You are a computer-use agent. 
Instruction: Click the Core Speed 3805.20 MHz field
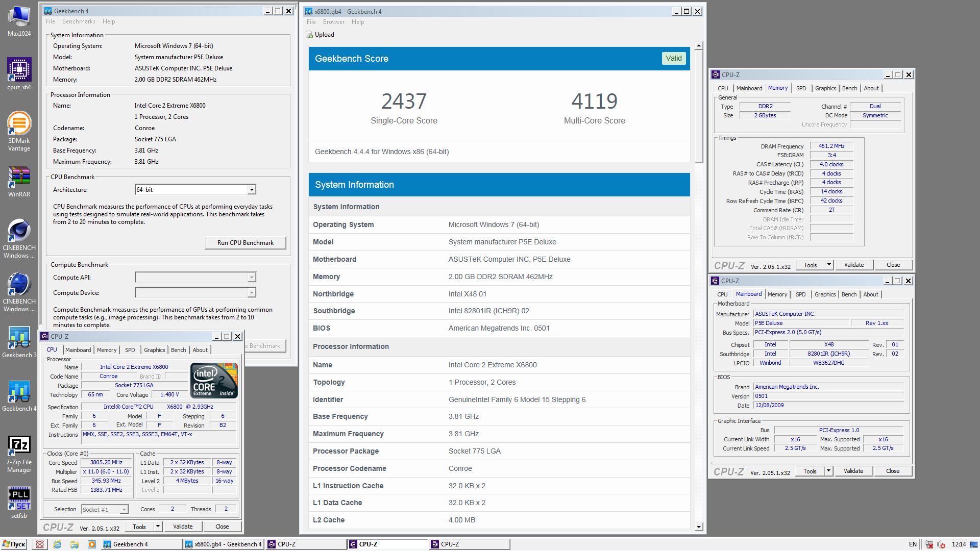pos(106,463)
